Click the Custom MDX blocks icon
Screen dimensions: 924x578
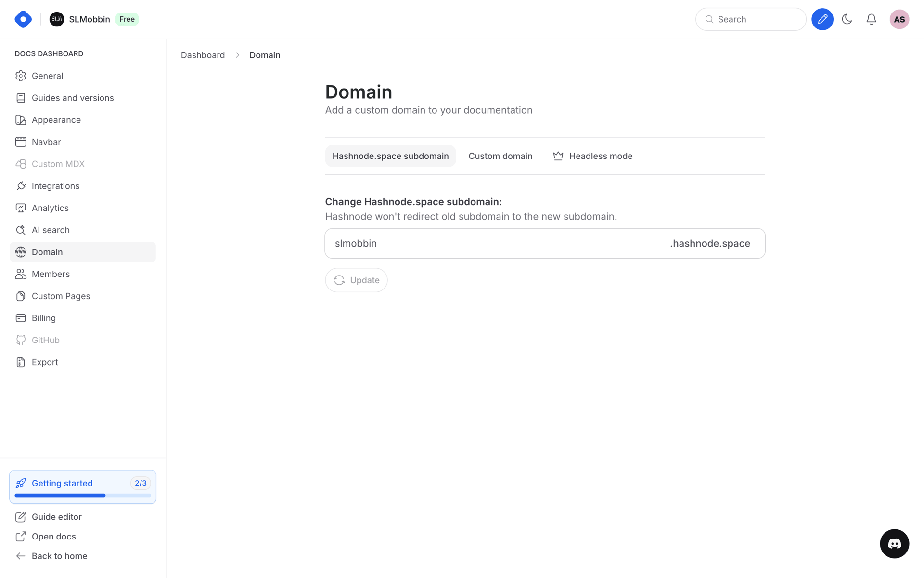[21, 164]
